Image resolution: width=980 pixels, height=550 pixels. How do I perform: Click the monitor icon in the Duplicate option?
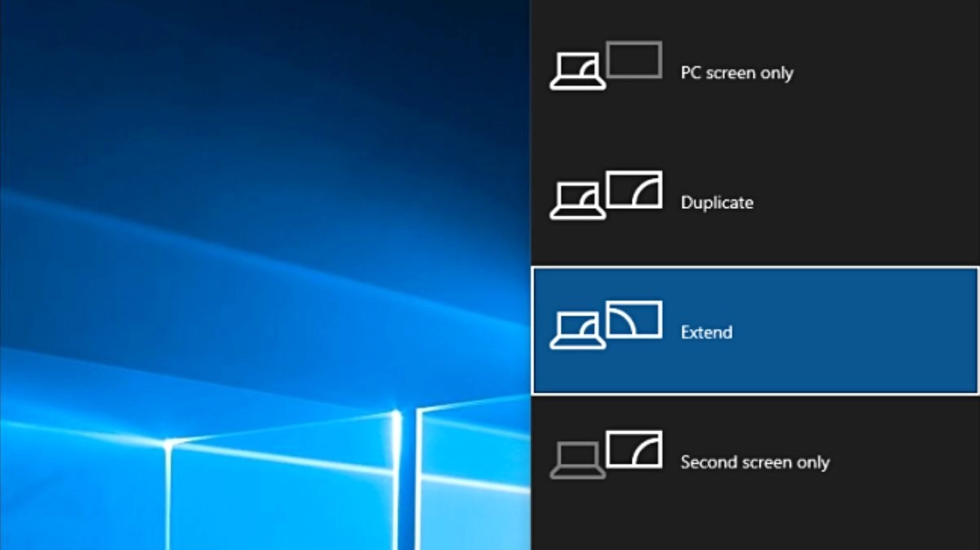634,189
